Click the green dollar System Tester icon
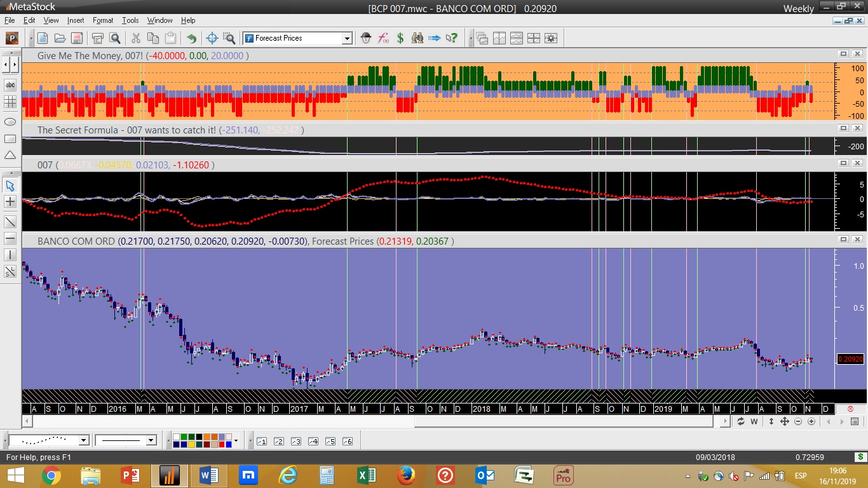Viewport: 868px width, 488px height. pyautogui.click(x=400, y=38)
